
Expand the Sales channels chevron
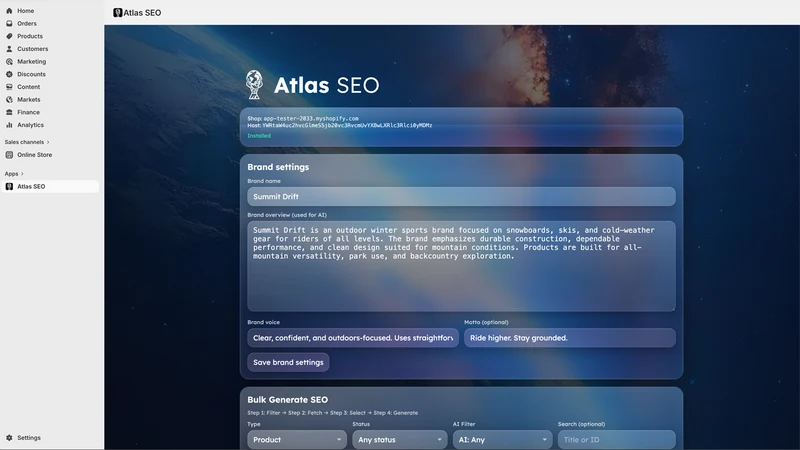(48, 142)
